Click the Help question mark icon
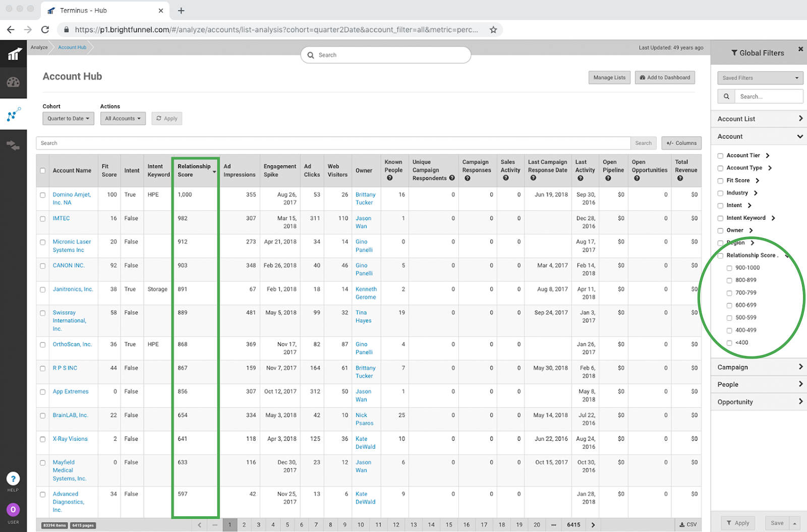Viewport: 807px width, 532px height. point(13,479)
